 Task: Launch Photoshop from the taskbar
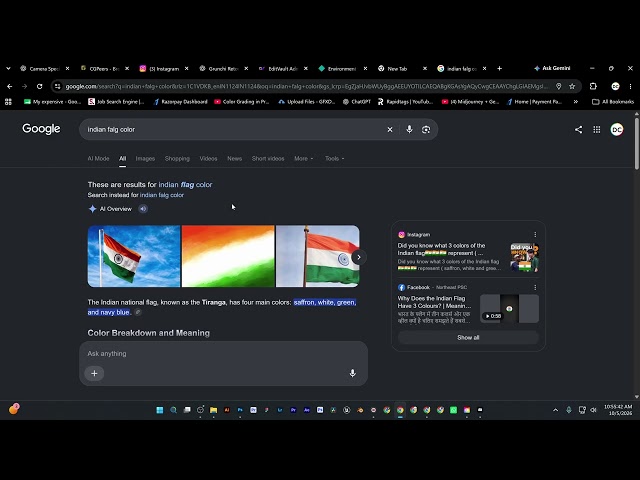[240, 410]
